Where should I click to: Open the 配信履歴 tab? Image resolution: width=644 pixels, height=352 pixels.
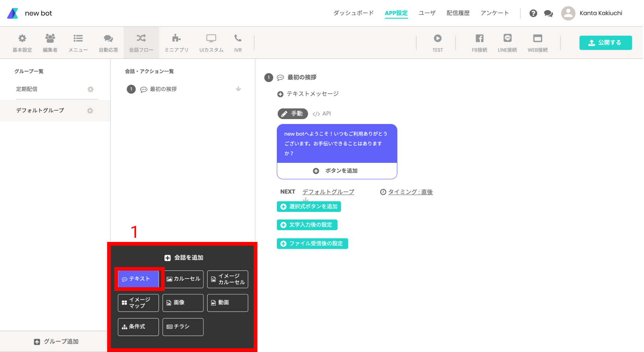click(x=458, y=13)
